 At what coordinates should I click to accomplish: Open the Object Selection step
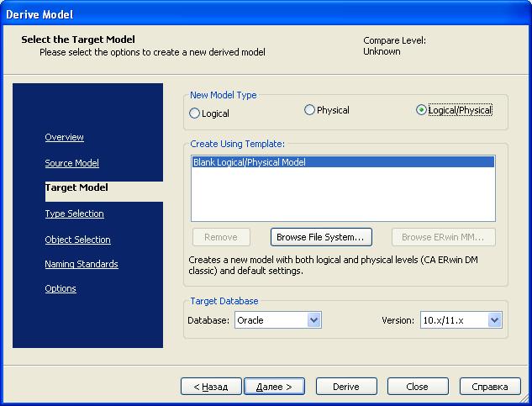[77, 240]
